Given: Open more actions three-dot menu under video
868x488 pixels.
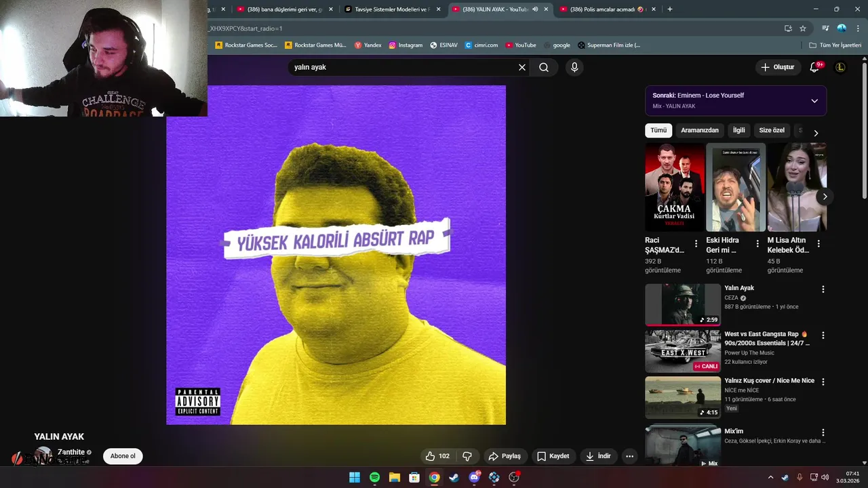Looking at the screenshot, I should [629, 456].
